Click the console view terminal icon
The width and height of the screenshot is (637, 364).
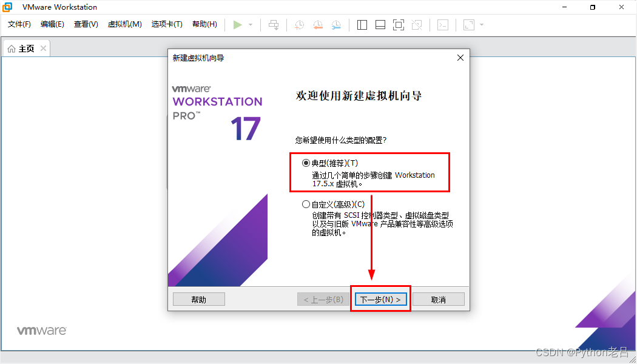443,25
